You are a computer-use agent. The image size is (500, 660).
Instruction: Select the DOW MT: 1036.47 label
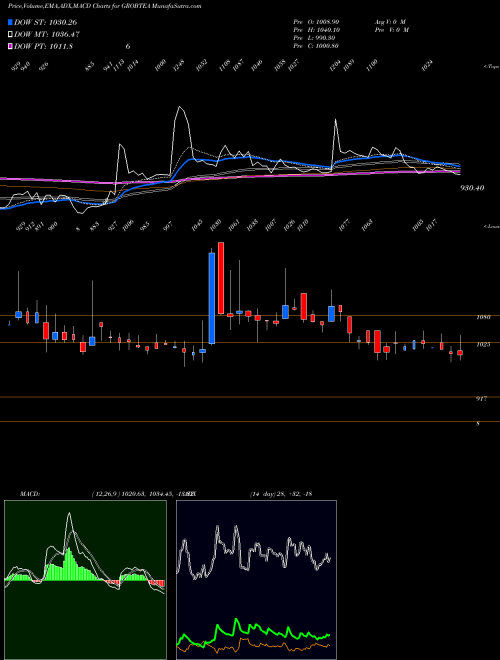[x=47, y=34]
